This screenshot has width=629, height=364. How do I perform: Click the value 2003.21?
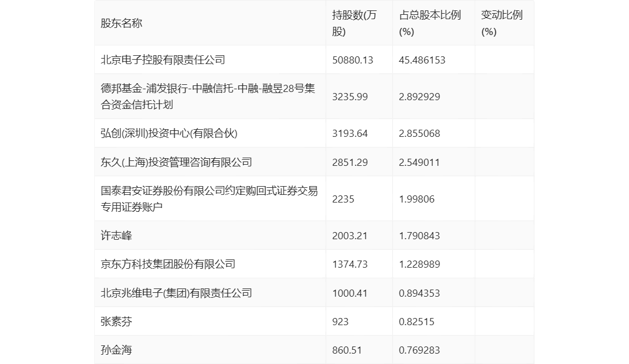(x=350, y=236)
